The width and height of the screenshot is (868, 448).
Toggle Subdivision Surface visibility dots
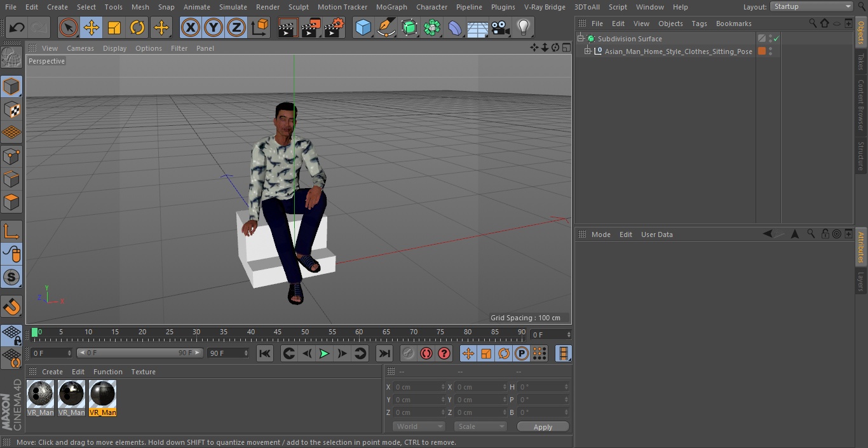(x=770, y=39)
